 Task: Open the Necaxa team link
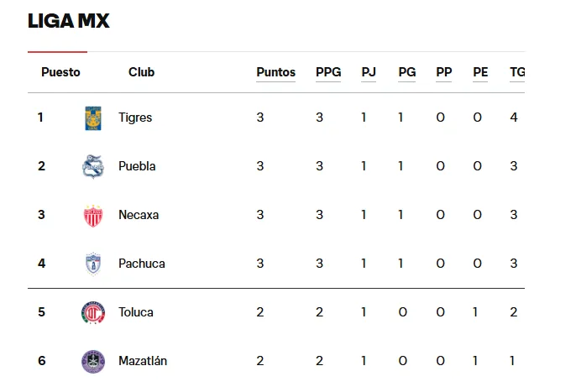[x=139, y=215]
